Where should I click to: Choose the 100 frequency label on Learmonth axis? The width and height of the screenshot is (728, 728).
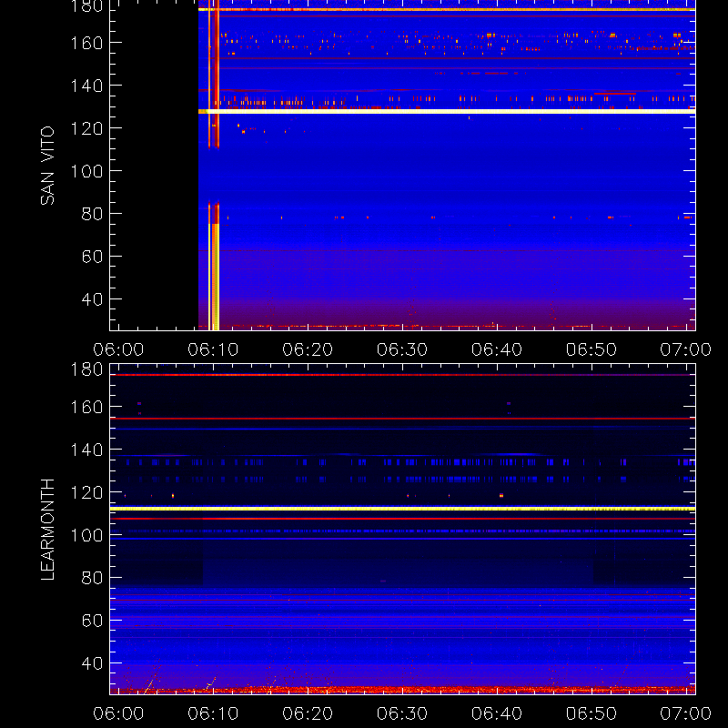click(86, 535)
